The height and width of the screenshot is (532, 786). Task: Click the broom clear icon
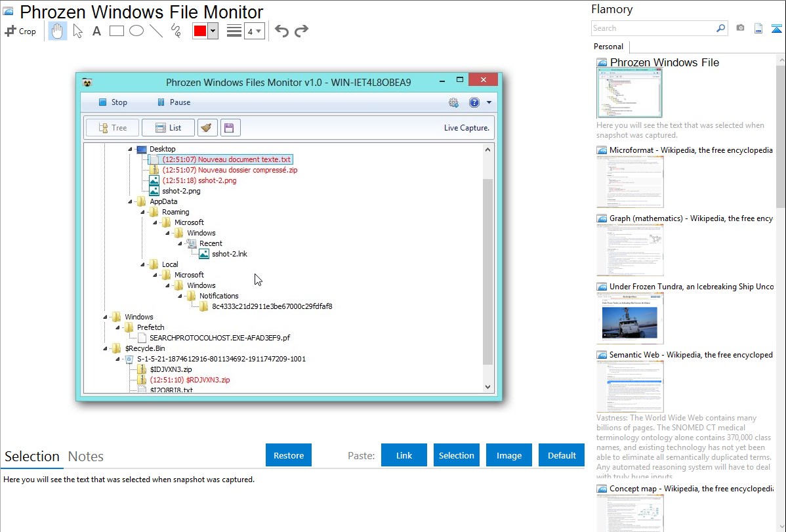pos(207,128)
